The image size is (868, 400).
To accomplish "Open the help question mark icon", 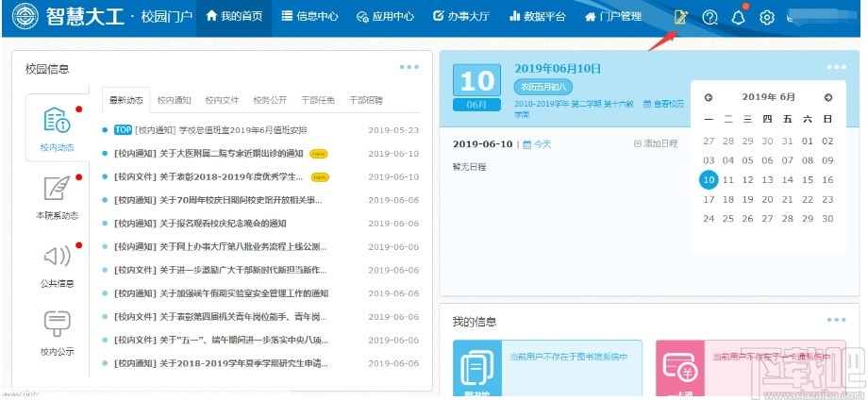I will tap(709, 18).
